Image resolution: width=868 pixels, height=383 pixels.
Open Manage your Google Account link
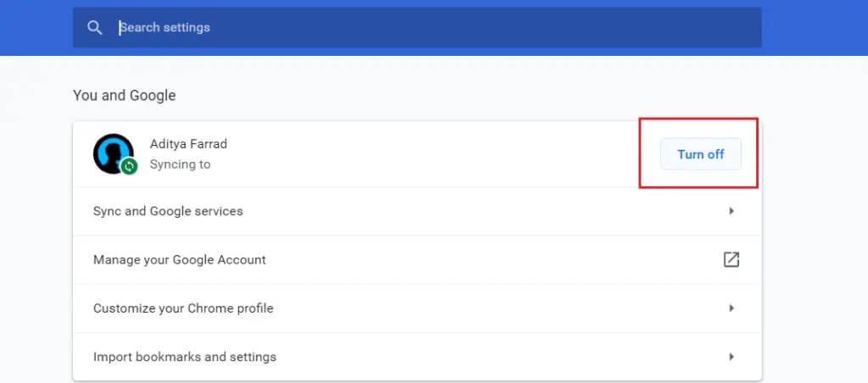(x=180, y=260)
